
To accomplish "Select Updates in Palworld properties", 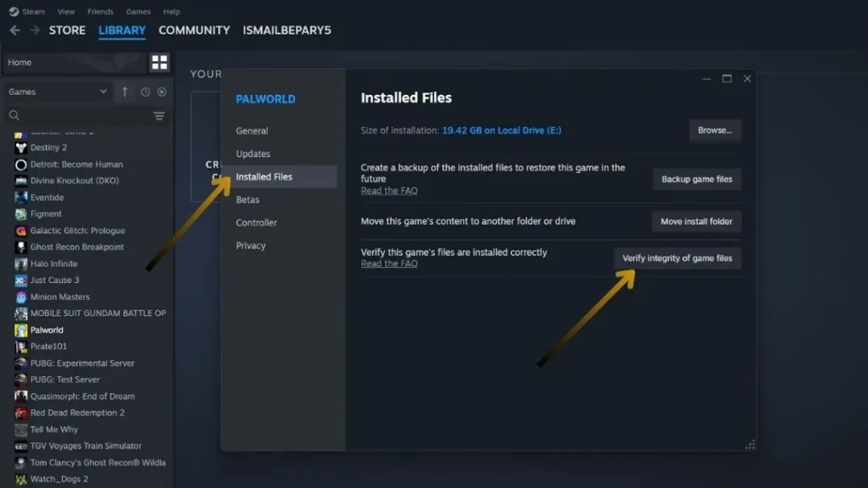I will coord(253,154).
